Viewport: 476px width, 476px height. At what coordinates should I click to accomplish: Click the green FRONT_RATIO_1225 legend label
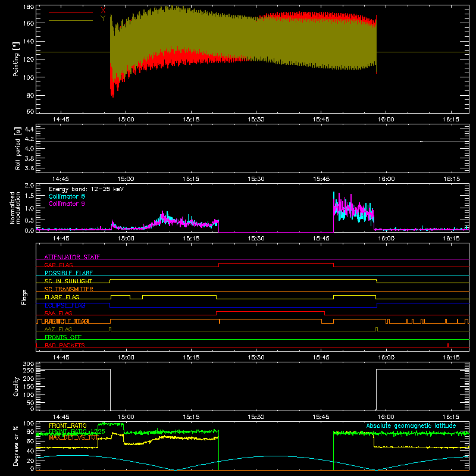point(77,431)
